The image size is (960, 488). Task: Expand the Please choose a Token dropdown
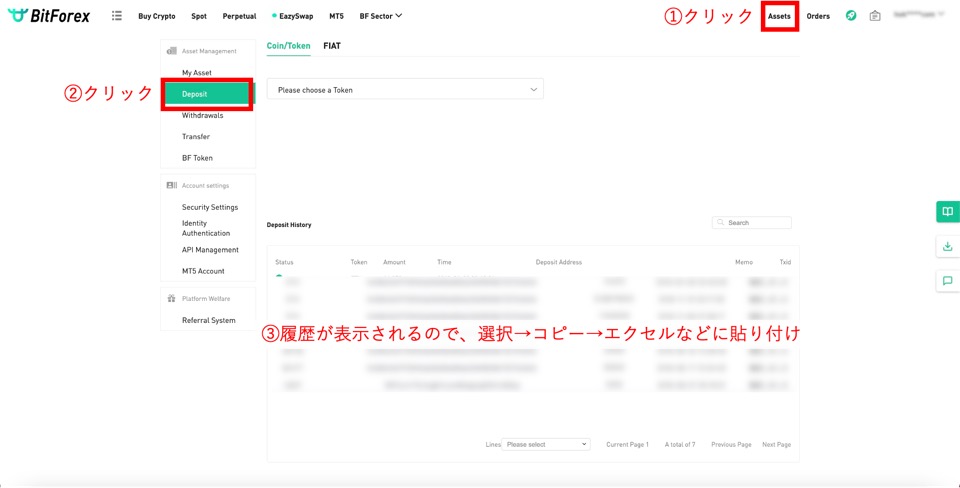[405, 89]
